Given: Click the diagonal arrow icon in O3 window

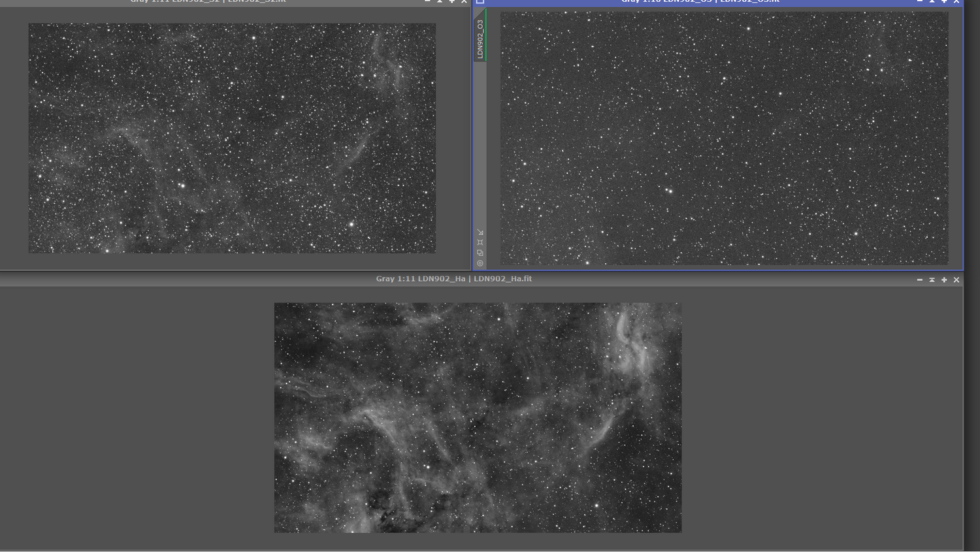Looking at the screenshot, I should point(480,232).
